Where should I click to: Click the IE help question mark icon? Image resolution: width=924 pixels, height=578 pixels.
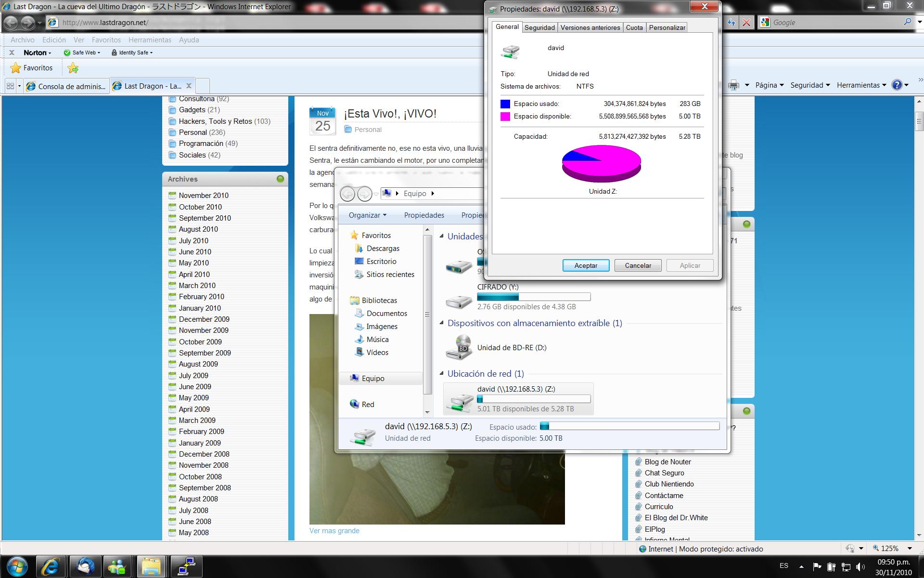click(x=897, y=85)
